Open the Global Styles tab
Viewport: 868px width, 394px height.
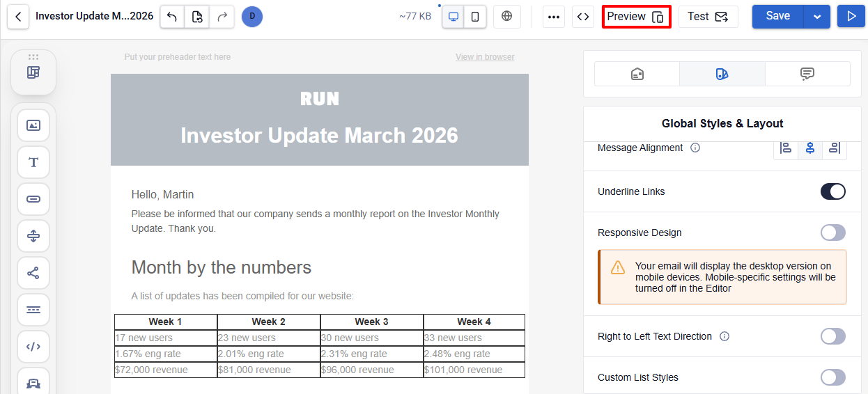coord(722,74)
